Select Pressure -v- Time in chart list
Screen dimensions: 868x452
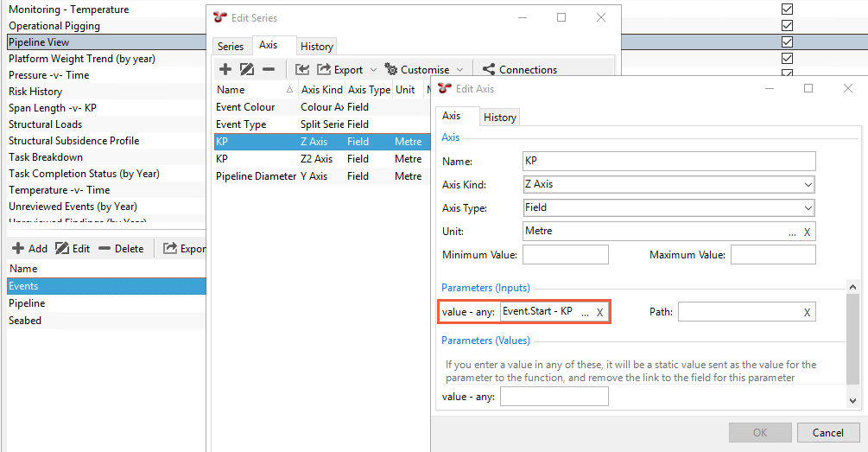click(x=106, y=75)
